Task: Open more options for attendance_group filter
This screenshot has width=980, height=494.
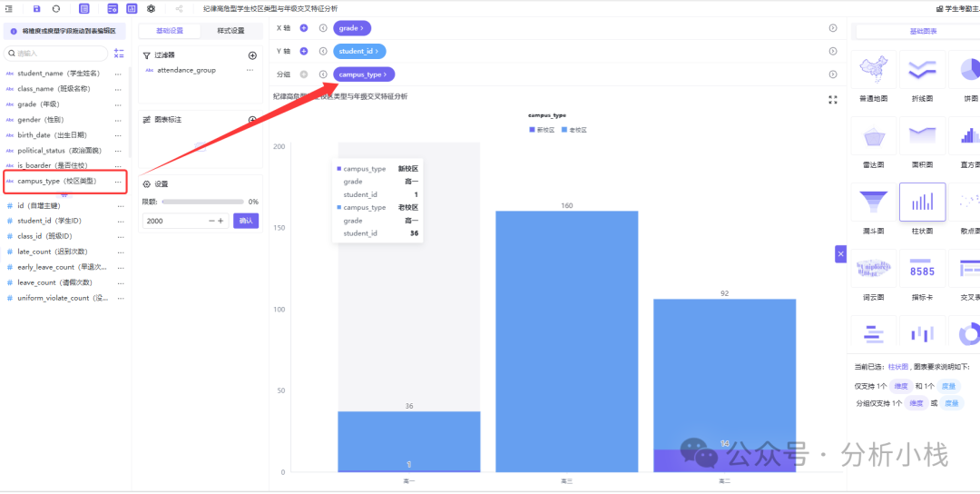Action: (x=250, y=70)
